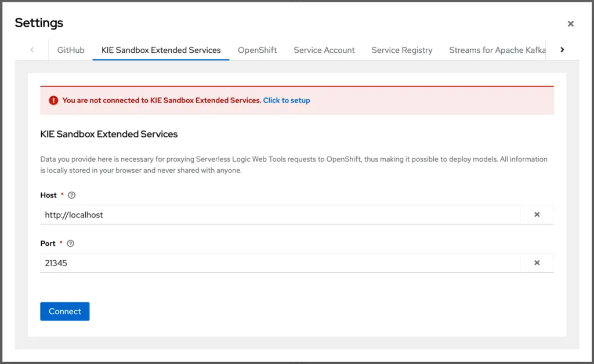Open the Service Registry tab
Viewport: 594px width, 364px height.
[402, 50]
